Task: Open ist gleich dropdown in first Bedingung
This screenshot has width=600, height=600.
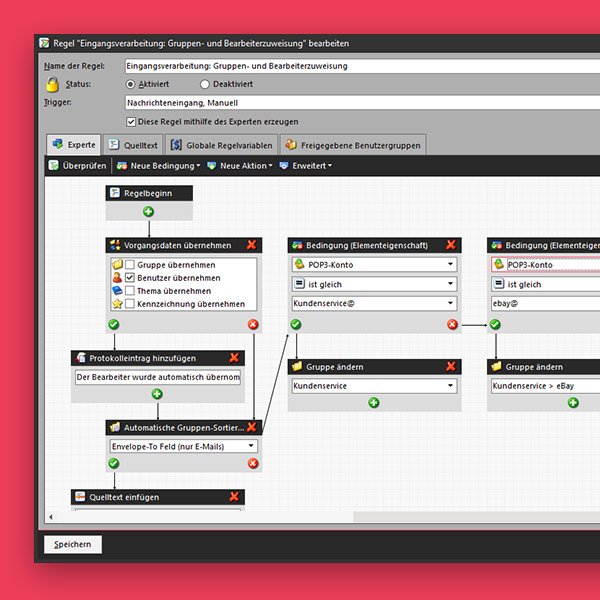Action: click(450, 284)
